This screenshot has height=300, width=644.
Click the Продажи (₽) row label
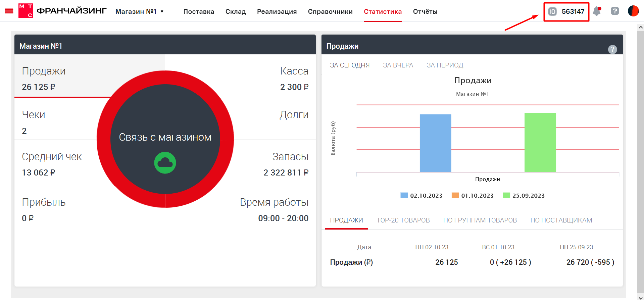click(x=351, y=262)
